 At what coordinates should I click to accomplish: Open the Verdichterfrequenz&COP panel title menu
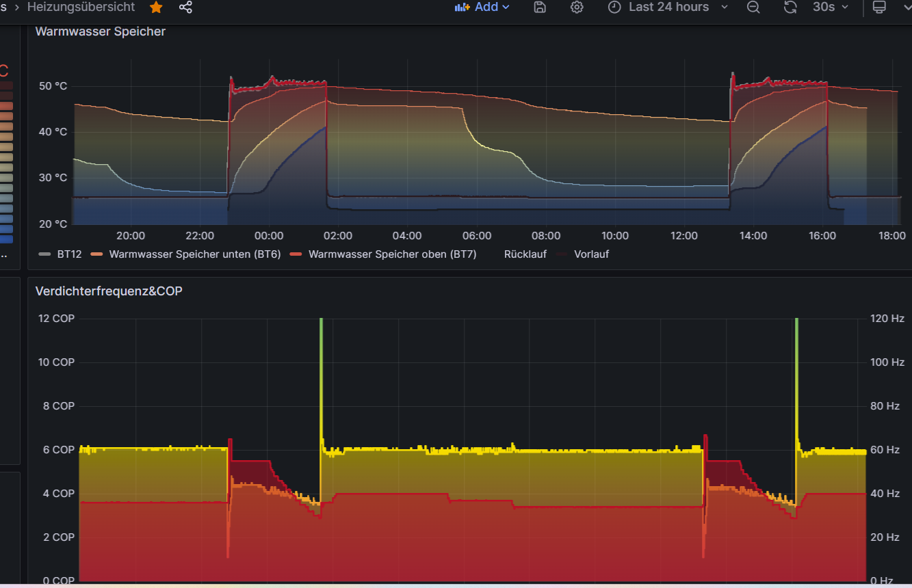click(109, 291)
